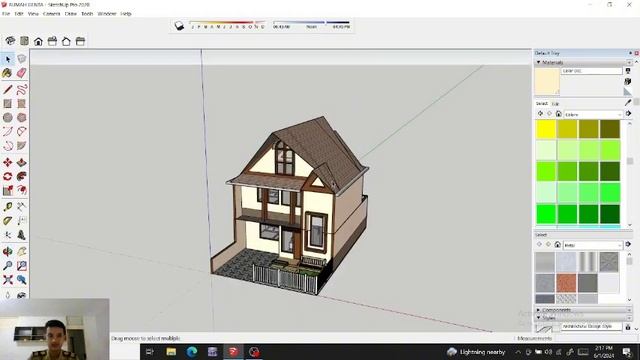Select the Freehand squiggle tool
This screenshot has width=640, height=360.
click(x=22, y=89)
